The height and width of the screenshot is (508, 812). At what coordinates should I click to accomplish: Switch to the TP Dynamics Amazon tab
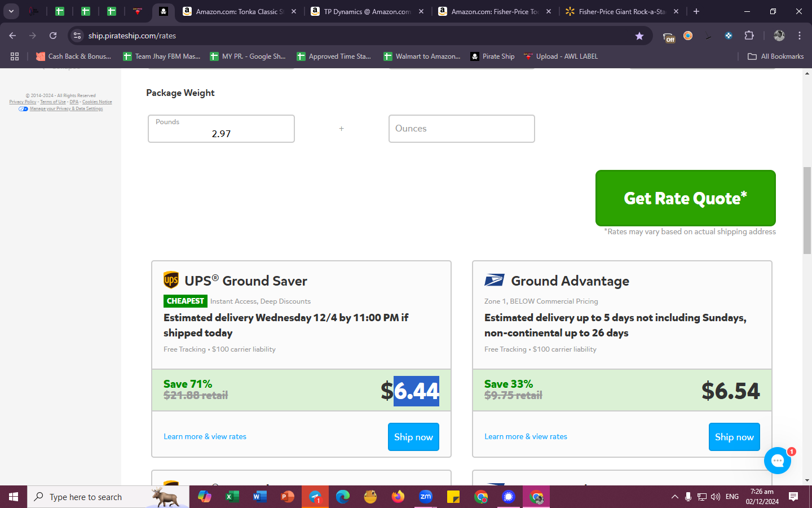(367, 11)
